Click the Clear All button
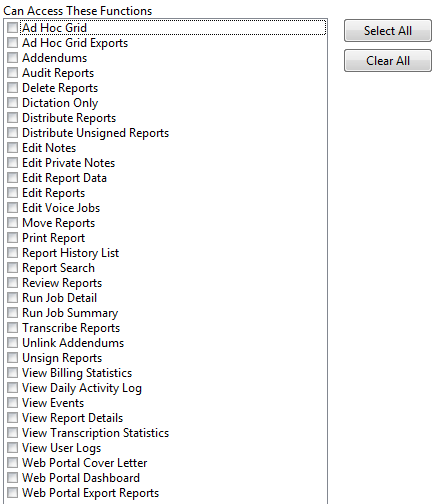 388,61
